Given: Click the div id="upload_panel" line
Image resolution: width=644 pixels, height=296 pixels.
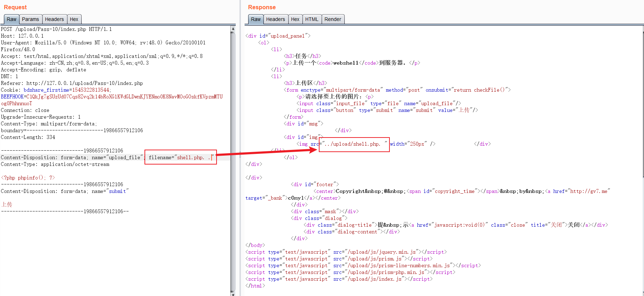Looking at the screenshot, I should coord(278,36).
